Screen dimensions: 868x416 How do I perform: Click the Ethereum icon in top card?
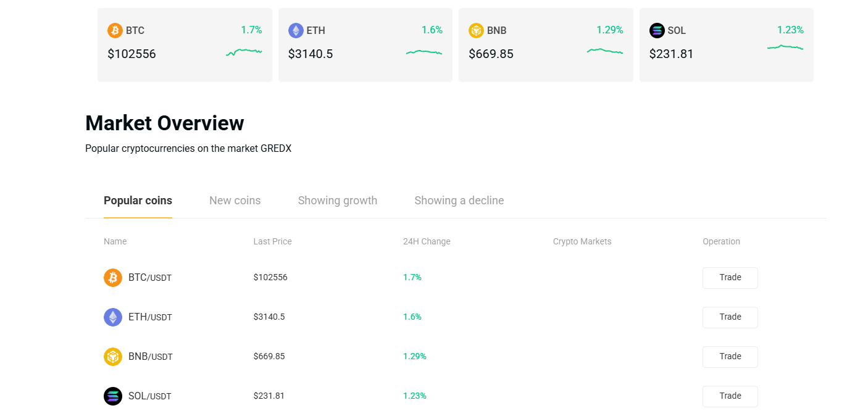(x=296, y=30)
